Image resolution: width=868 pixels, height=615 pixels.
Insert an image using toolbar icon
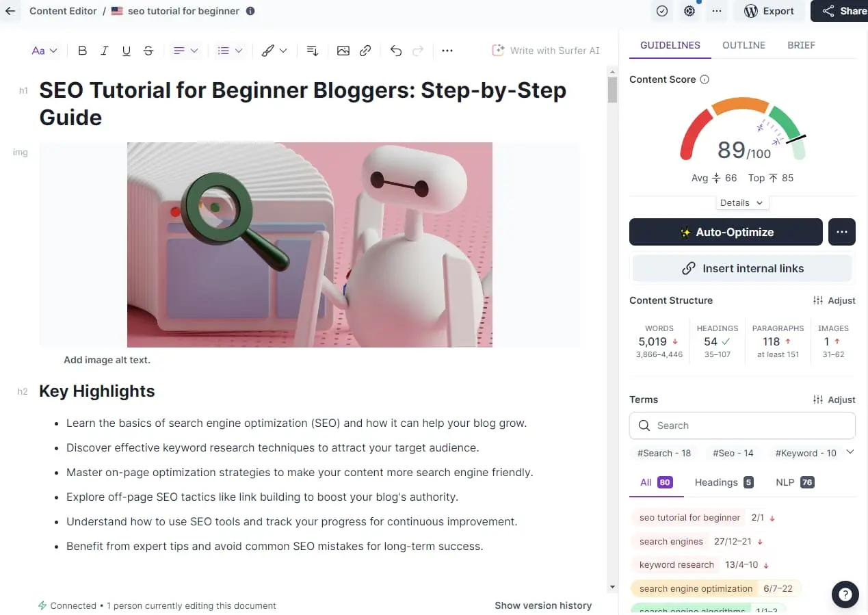[343, 51]
